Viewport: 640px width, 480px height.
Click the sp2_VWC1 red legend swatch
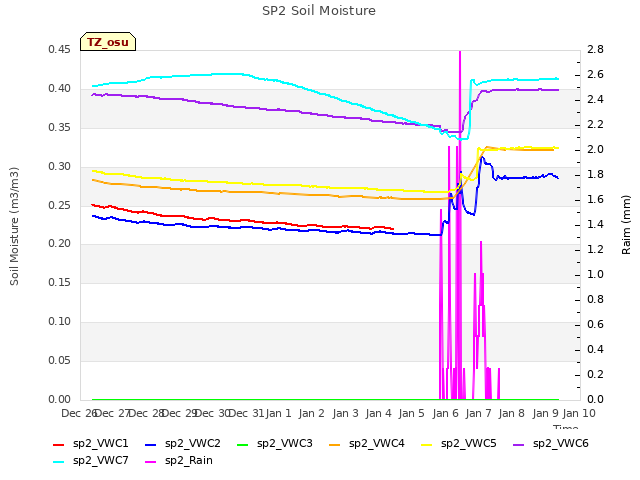click(x=59, y=444)
